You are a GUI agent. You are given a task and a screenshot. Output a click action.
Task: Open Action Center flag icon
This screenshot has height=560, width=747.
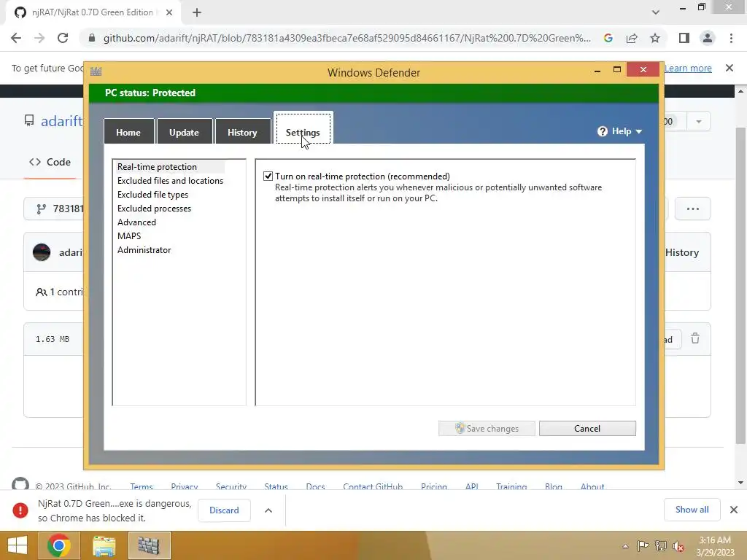point(643,546)
